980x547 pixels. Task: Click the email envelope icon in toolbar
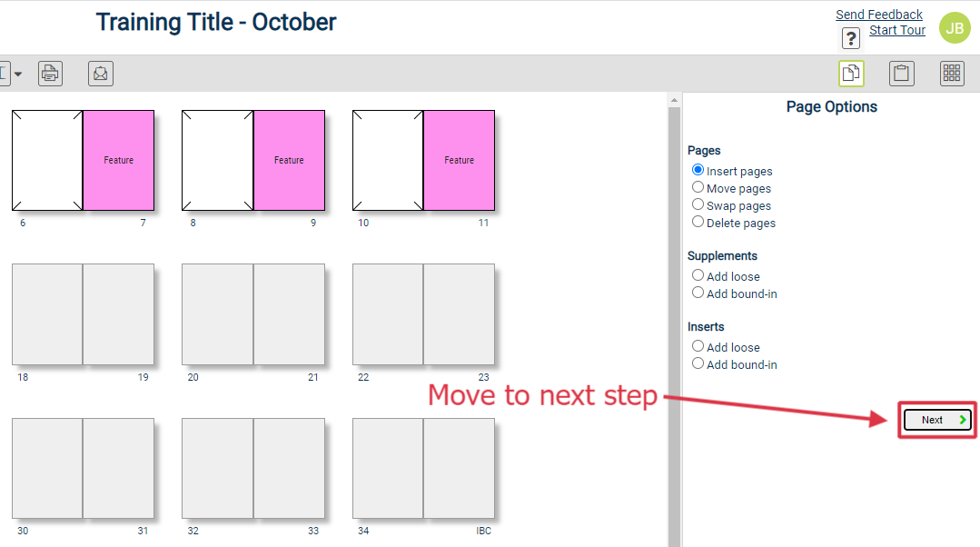point(101,74)
